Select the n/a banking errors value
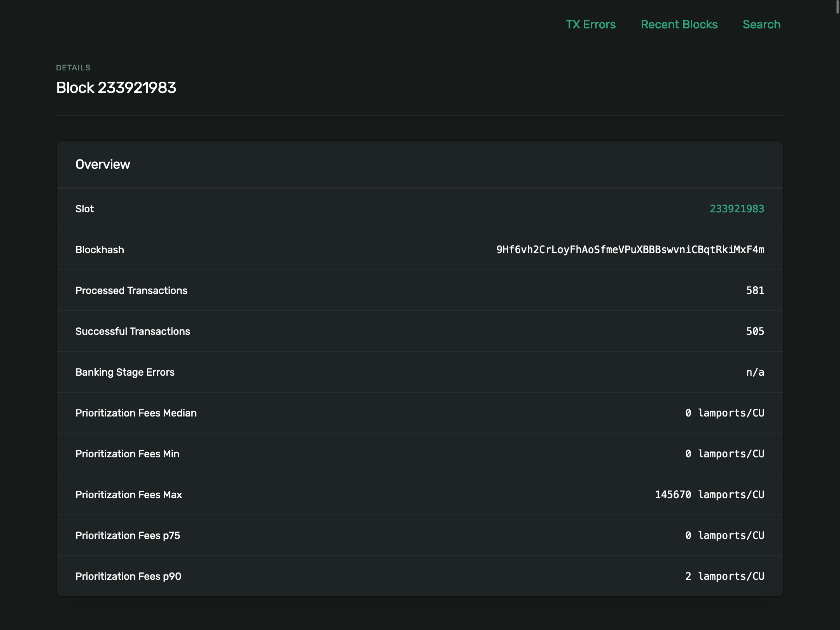 coord(755,372)
